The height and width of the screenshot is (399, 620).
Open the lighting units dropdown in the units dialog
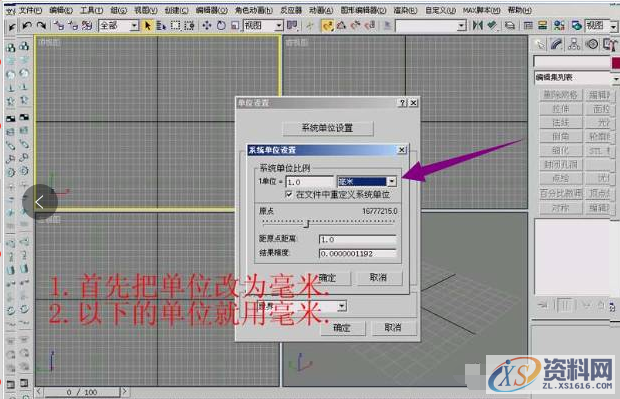point(301,306)
